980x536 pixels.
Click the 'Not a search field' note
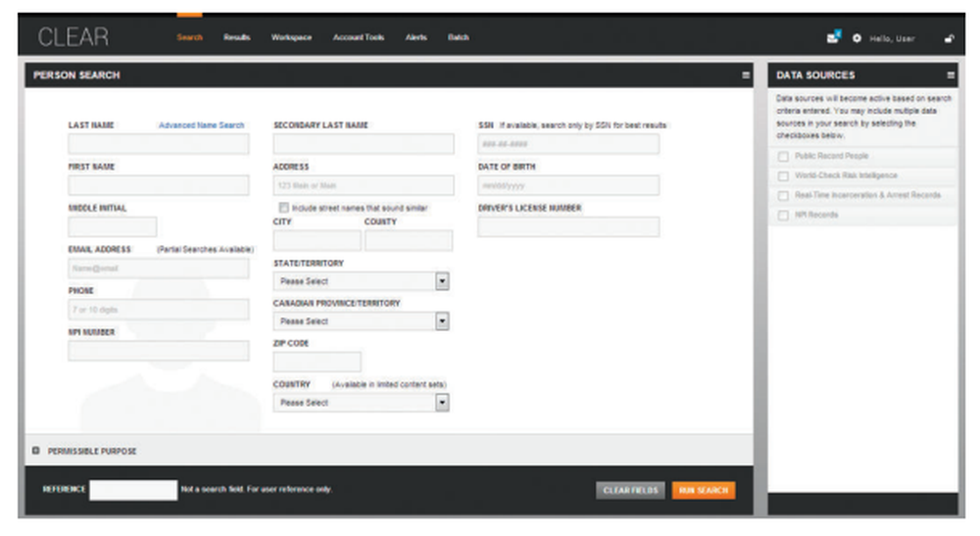(x=256, y=489)
